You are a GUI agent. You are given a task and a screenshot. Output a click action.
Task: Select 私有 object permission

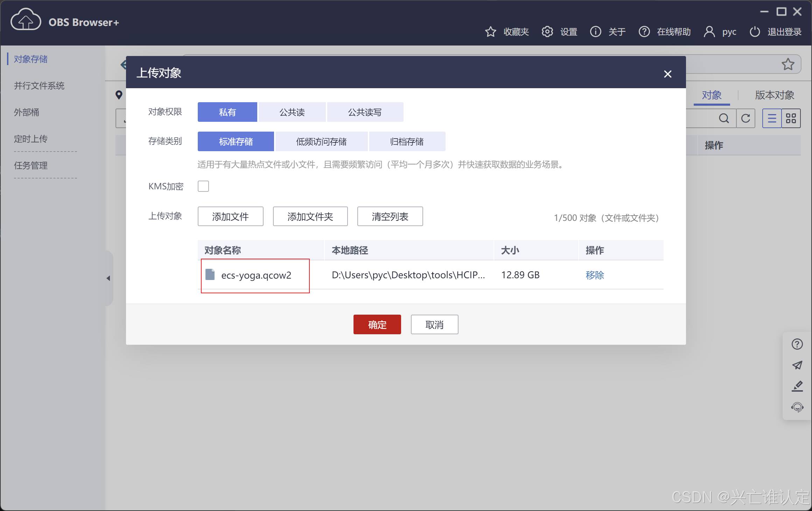pyautogui.click(x=227, y=112)
